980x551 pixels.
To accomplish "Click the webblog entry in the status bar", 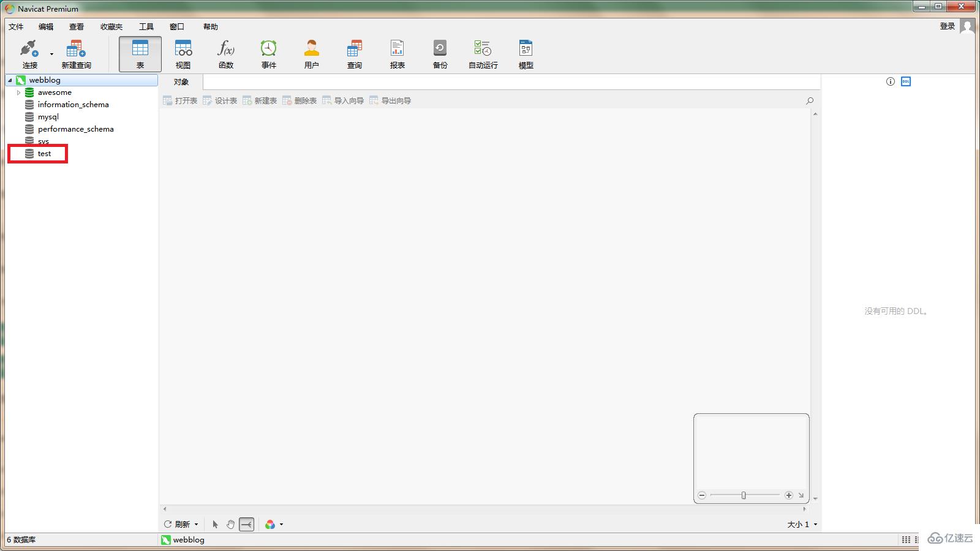I will click(183, 540).
